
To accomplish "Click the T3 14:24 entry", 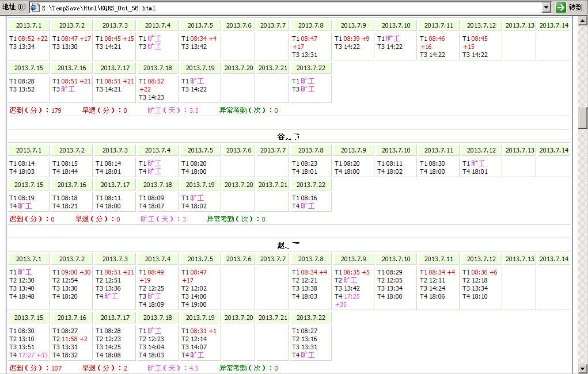I will [x=433, y=289].
